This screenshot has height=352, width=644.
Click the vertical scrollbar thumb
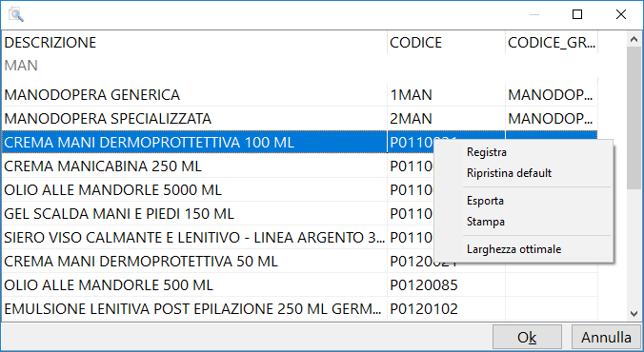634,118
